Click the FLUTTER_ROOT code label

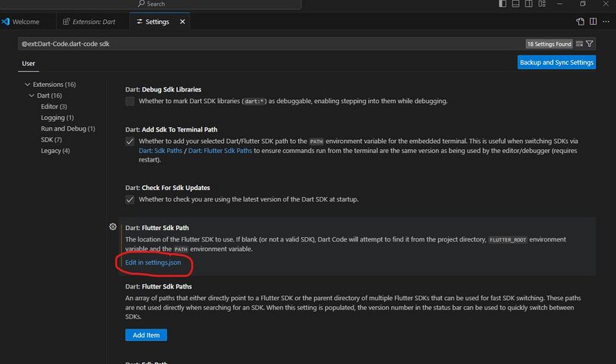[507, 240]
